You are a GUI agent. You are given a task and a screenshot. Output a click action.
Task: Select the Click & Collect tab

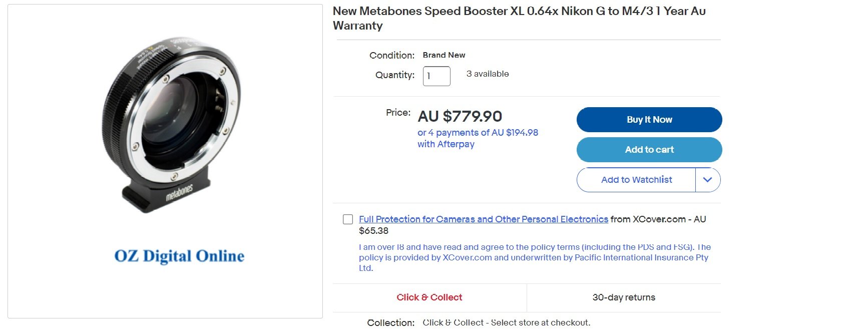click(429, 297)
